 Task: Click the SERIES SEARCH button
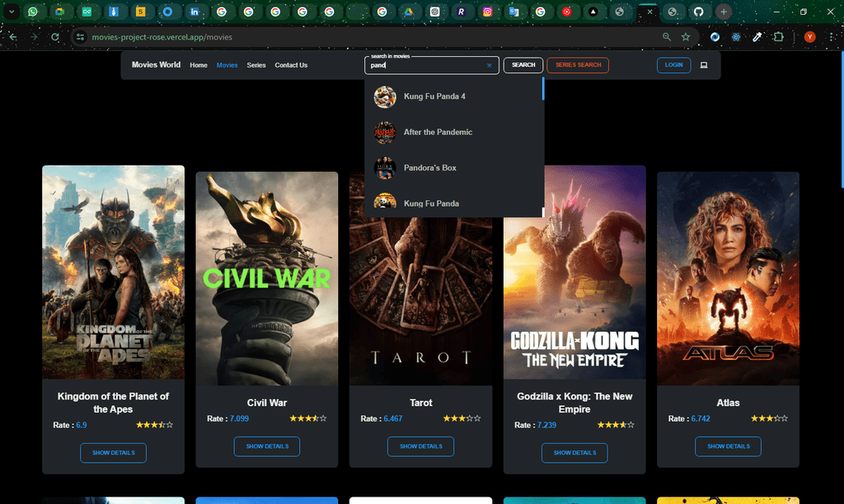coord(578,65)
